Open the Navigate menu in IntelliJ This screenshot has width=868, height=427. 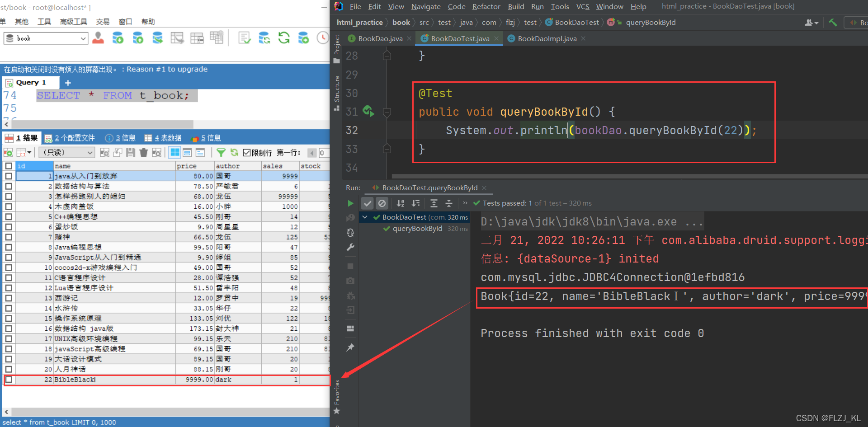point(426,6)
